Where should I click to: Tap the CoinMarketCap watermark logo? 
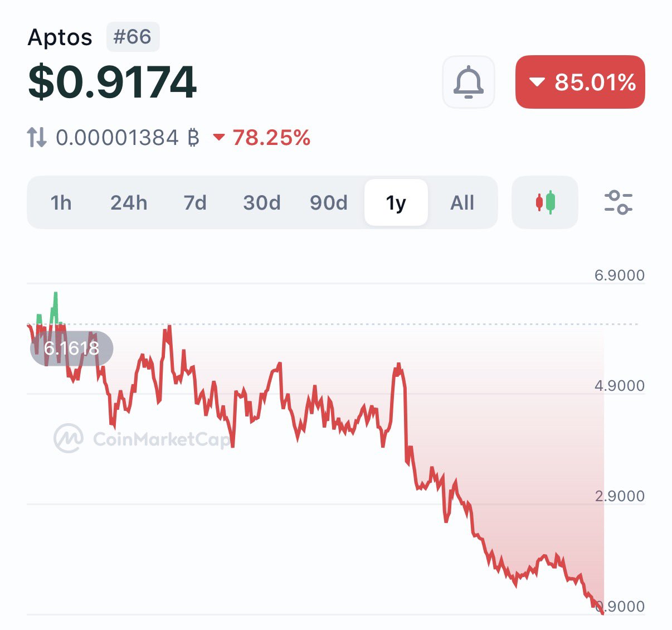(x=69, y=438)
